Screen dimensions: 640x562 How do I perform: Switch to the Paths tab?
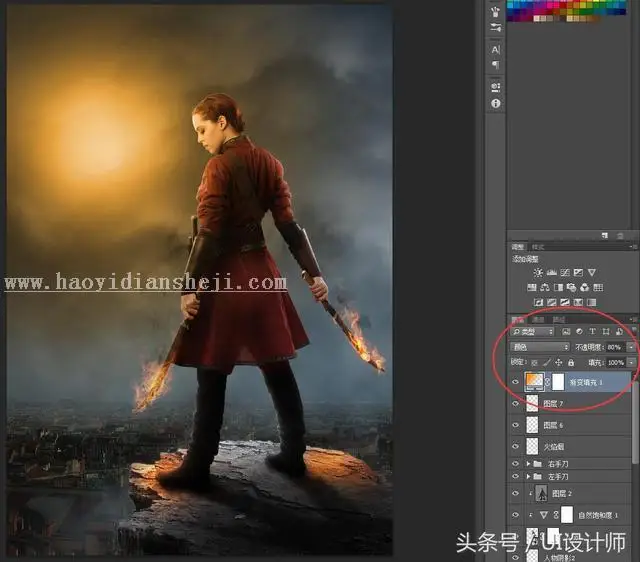click(559, 320)
